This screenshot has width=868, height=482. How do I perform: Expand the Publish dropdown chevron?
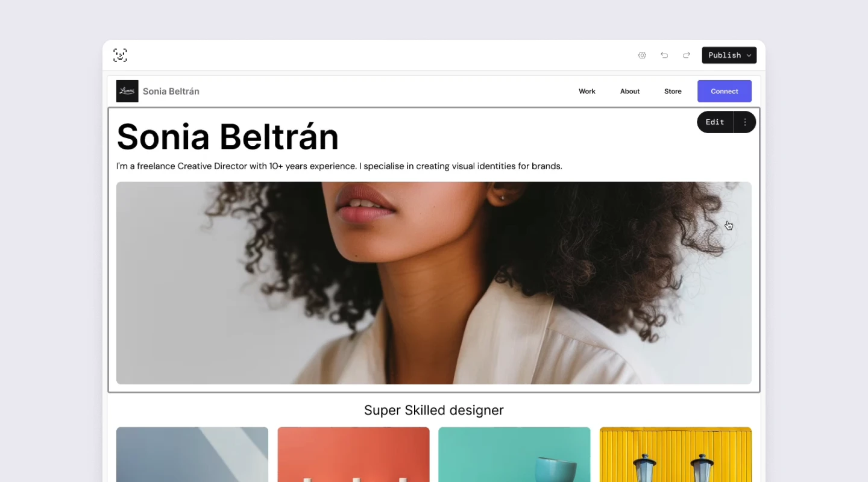749,55
